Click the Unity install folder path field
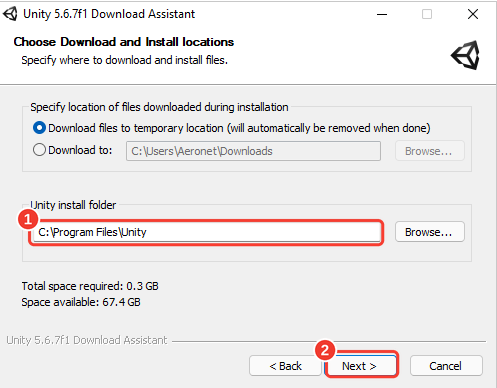Screen dimensions: 497x388 [207, 232]
